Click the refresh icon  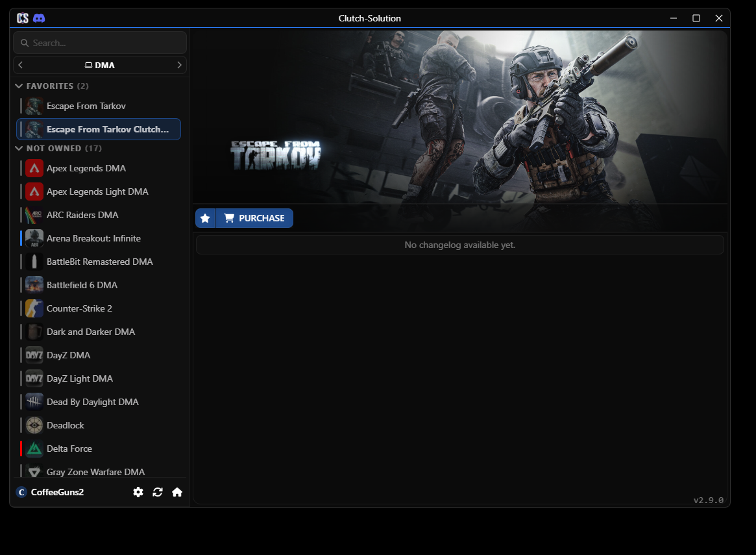pos(158,492)
